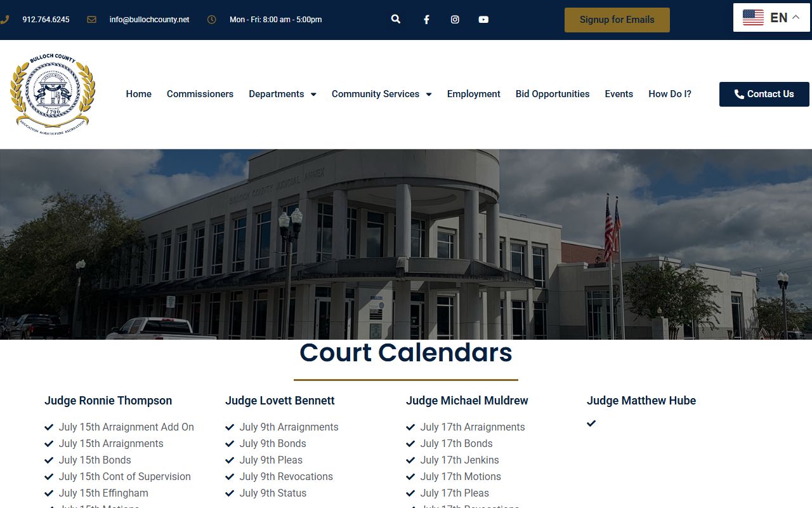The height and width of the screenshot is (508, 812).
Task: Click the Judge Lovett Bennett heading
Action: [x=280, y=401]
